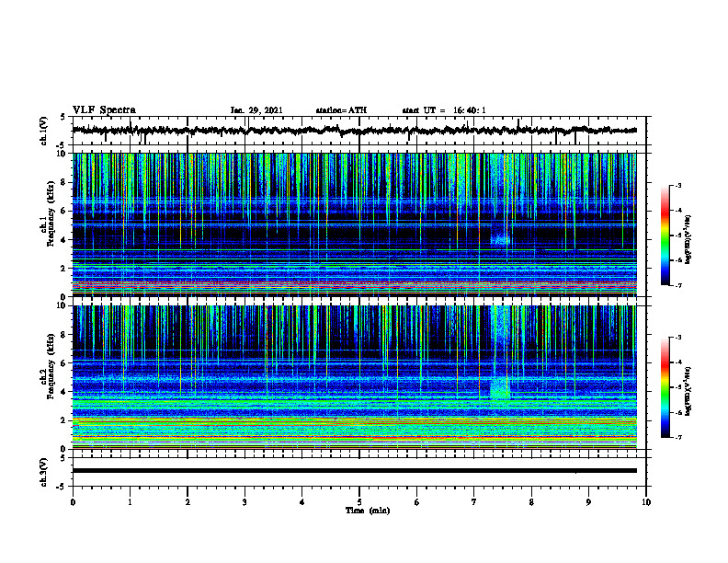728x563 pixels.
Task: Click the '-3' label on the upper color bar
Action: [677, 185]
